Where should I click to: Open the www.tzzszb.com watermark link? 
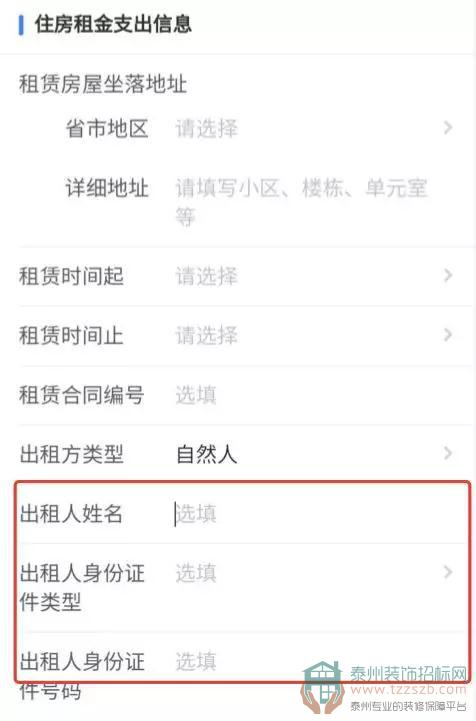click(409, 690)
